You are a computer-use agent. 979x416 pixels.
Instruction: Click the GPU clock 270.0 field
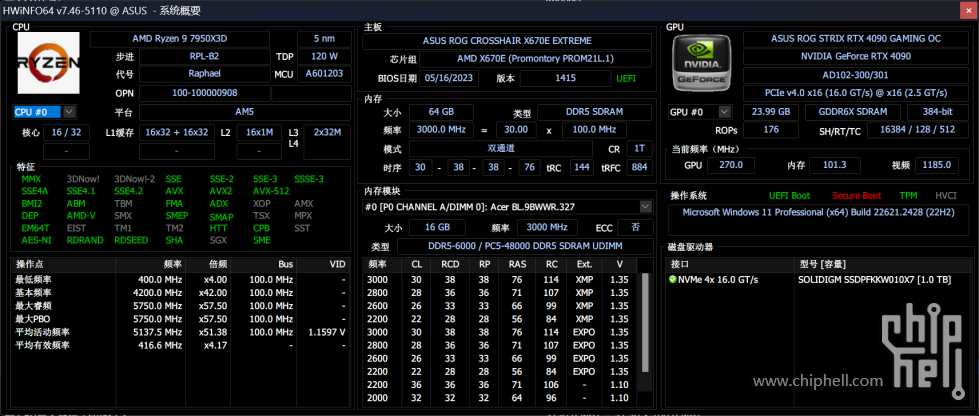[x=731, y=166]
